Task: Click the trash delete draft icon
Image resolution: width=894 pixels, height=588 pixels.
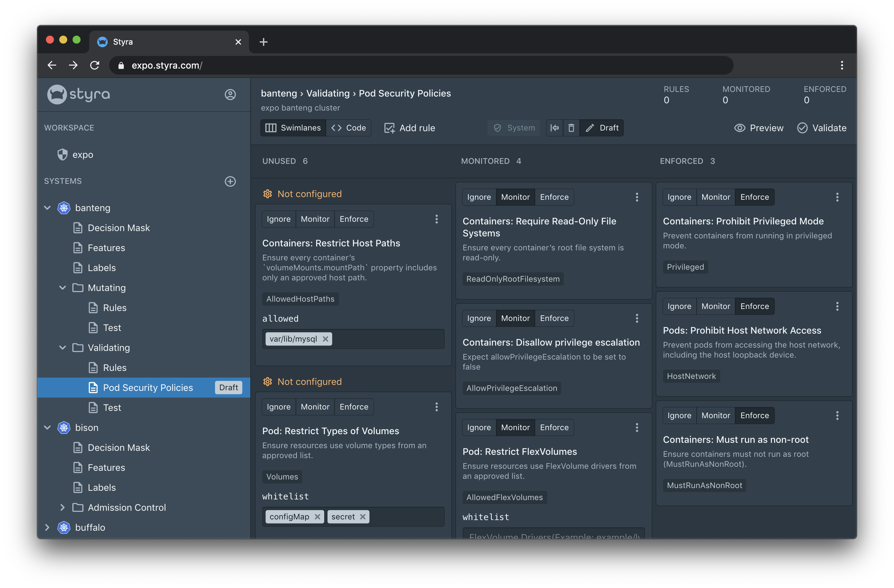Action: click(x=571, y=128)
